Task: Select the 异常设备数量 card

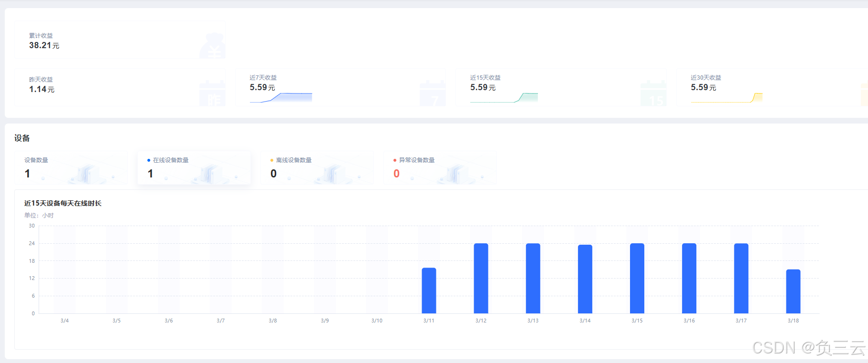Action: (440, 168)
